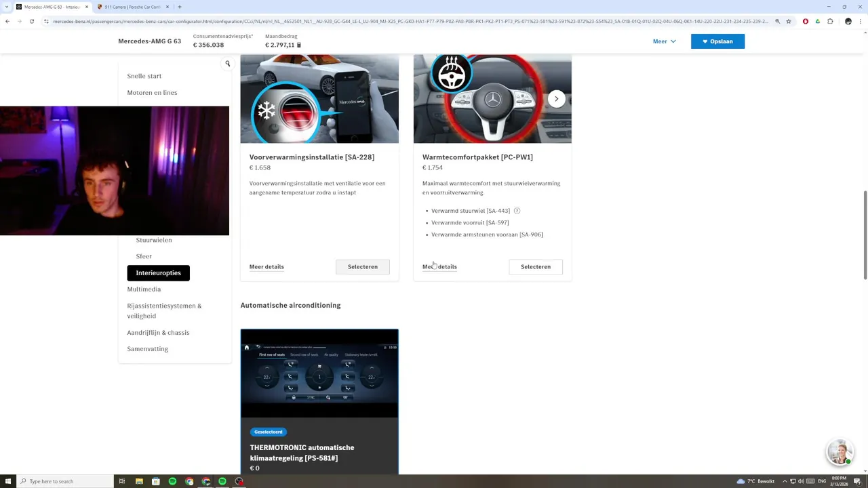
Task: Open File Explorer from the taskbar
Action: [139, 481]
